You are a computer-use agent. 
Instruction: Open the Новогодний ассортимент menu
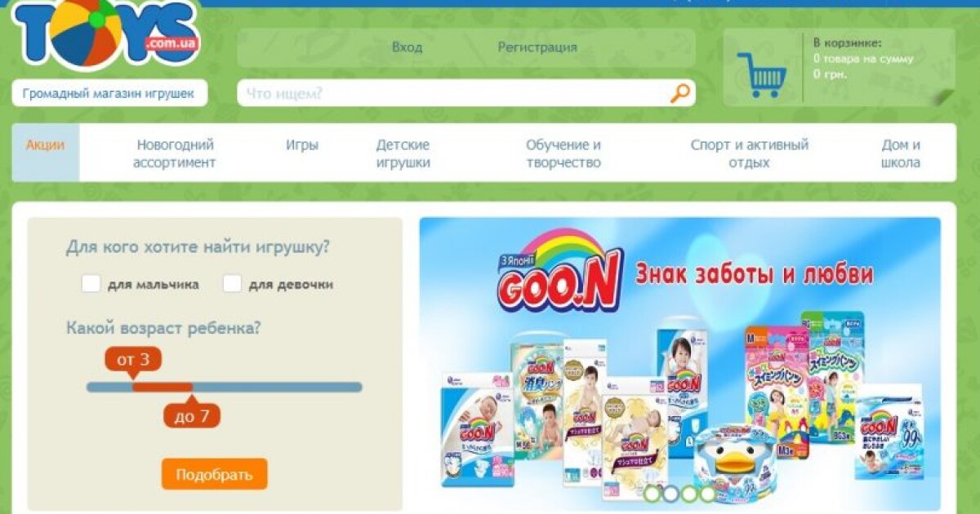pos(175,153)
